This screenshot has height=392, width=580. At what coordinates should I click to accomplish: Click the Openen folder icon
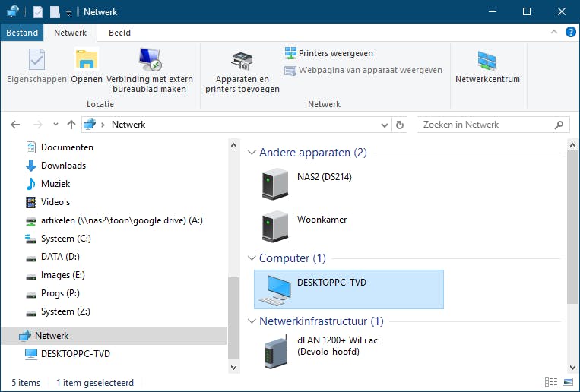pos(87,59)
